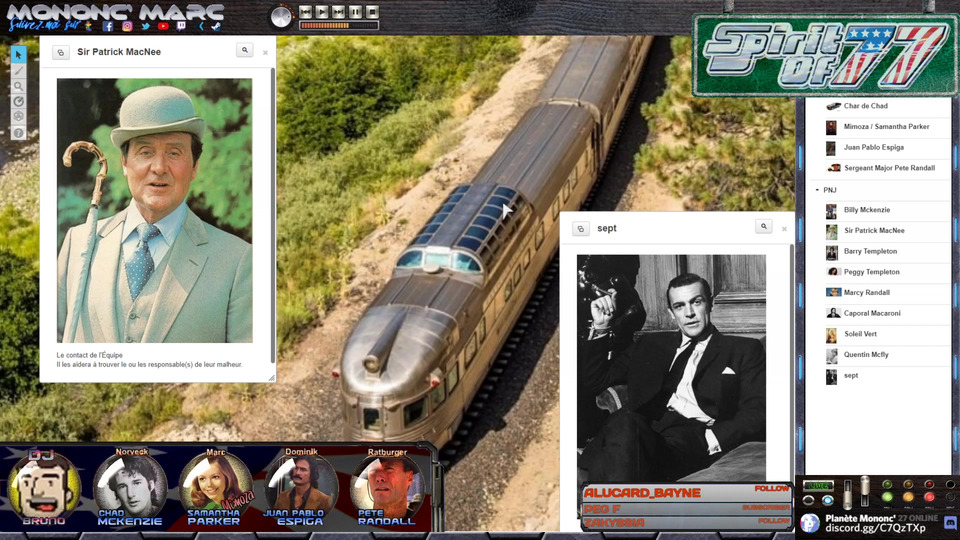Click ALUCARD_BAYNE follow alert

point(686,492)
